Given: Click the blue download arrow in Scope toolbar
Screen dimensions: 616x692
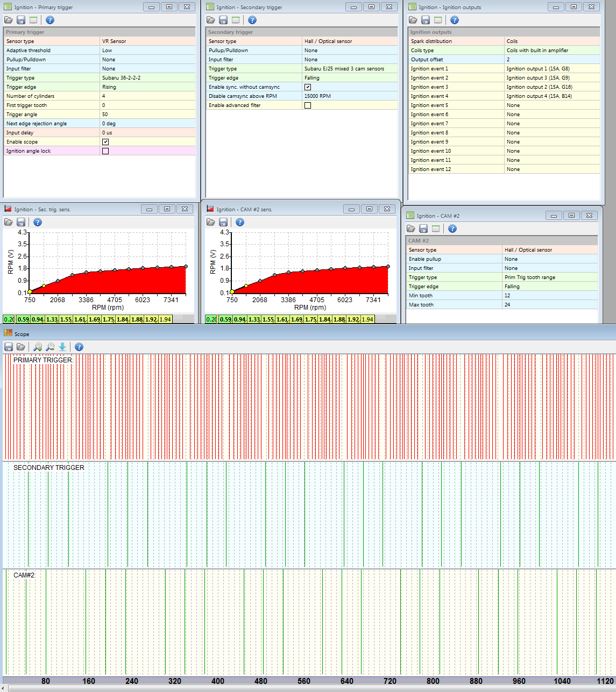Looking at the screenshot, I should tap(63, 347).
